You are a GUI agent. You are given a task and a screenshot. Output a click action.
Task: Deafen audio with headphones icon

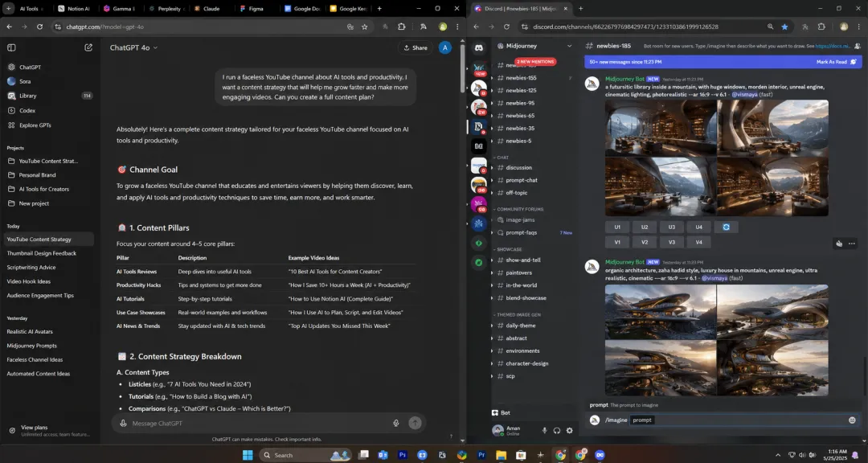(556, 430)
